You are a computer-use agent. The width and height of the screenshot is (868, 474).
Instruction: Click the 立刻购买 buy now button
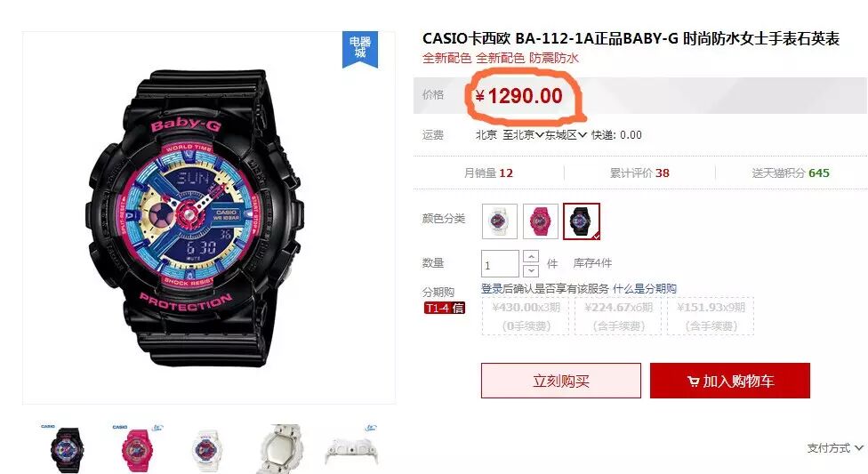pyautogui.click(x=561, y=381)
